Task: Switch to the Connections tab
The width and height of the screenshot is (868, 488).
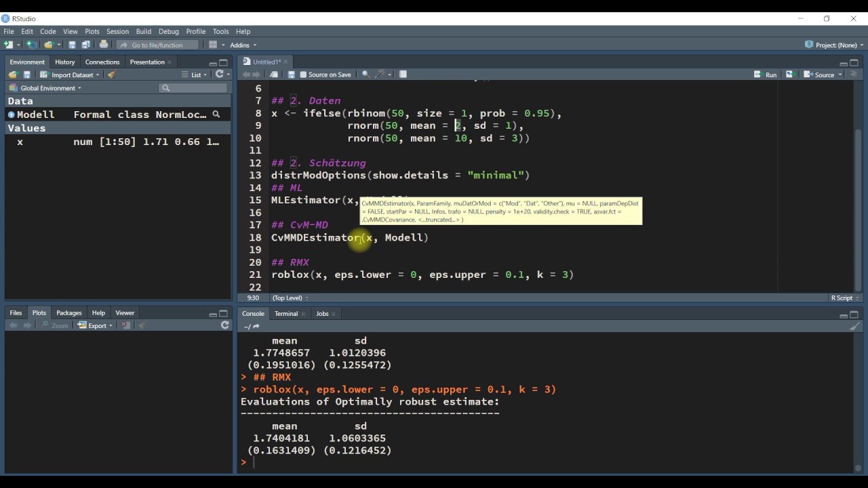Action: click(x=102, y=62)
